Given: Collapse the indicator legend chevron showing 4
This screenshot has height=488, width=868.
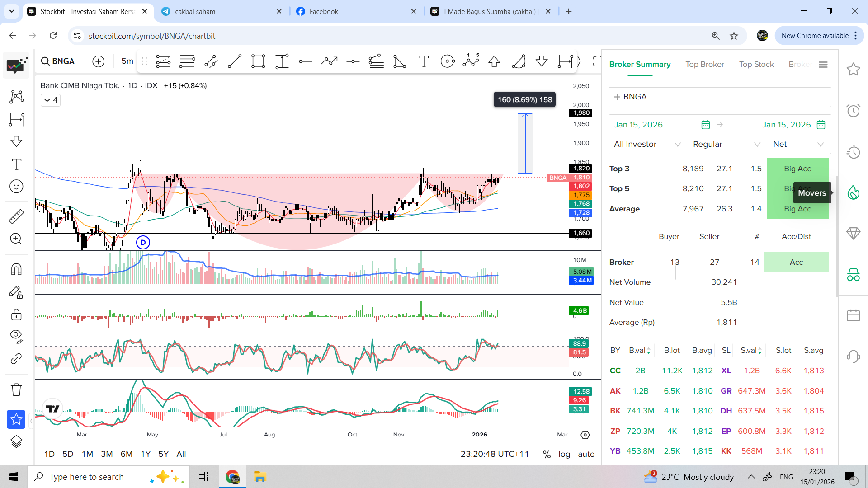Looking at the screenshot, I should [50, 100].
